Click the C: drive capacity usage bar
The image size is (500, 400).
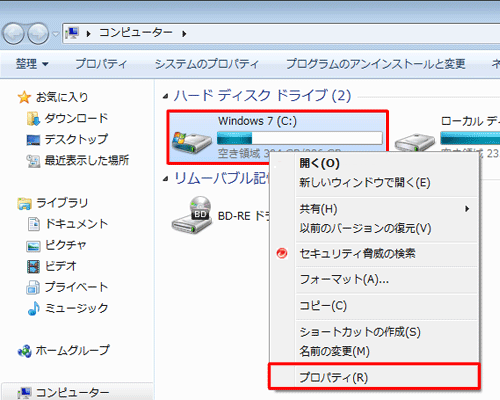click(300, 138)
